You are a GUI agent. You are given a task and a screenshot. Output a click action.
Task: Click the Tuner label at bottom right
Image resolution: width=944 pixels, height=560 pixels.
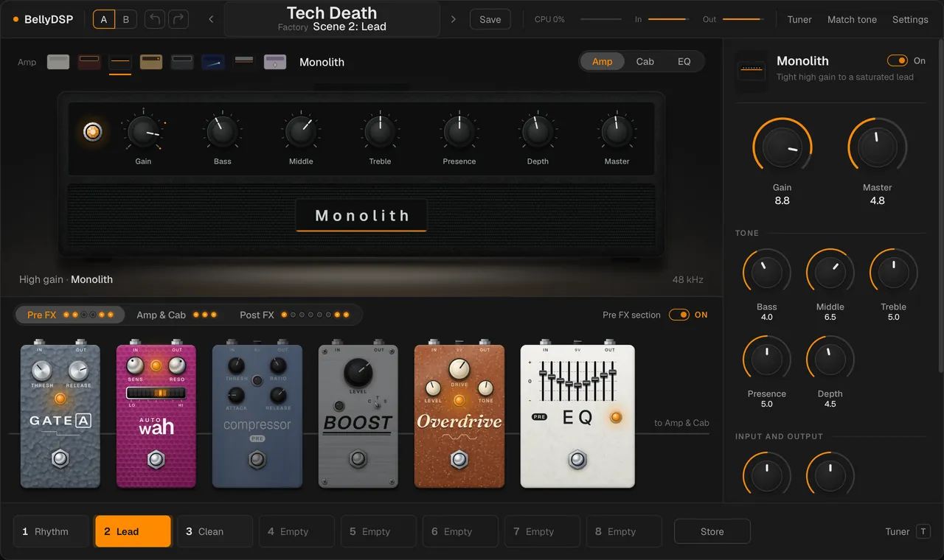coord(897,531)
